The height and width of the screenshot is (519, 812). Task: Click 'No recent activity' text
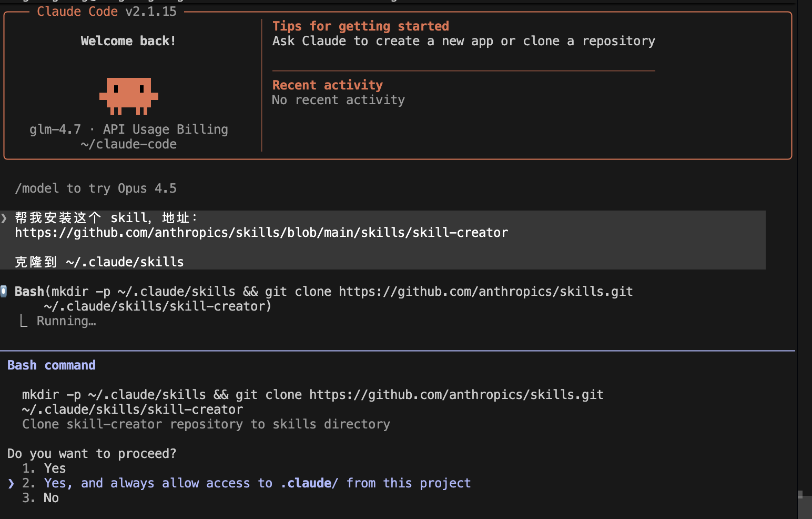click(339, 100)
